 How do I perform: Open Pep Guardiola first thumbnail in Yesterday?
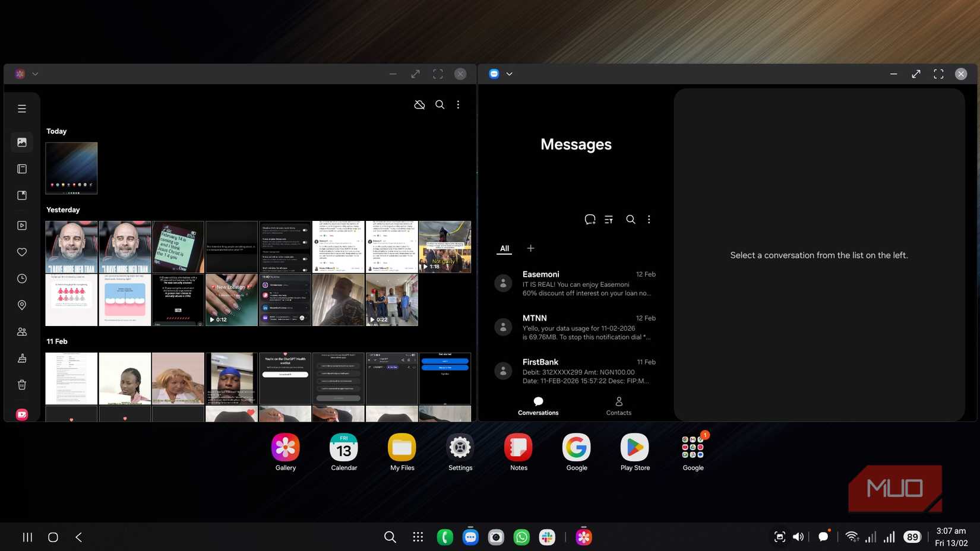tap(71, 247)
